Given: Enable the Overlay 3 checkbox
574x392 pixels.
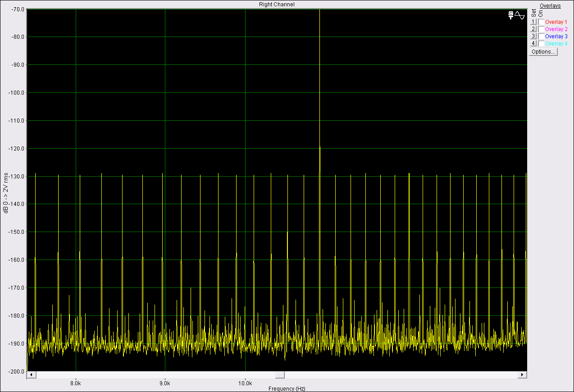Looking at the screenshot, I should pos(541,36).
